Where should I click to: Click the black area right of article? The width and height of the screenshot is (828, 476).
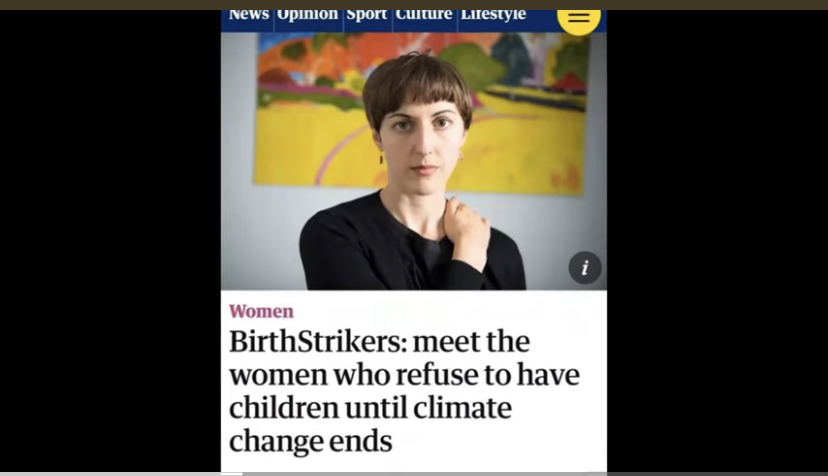click(718, 240)
